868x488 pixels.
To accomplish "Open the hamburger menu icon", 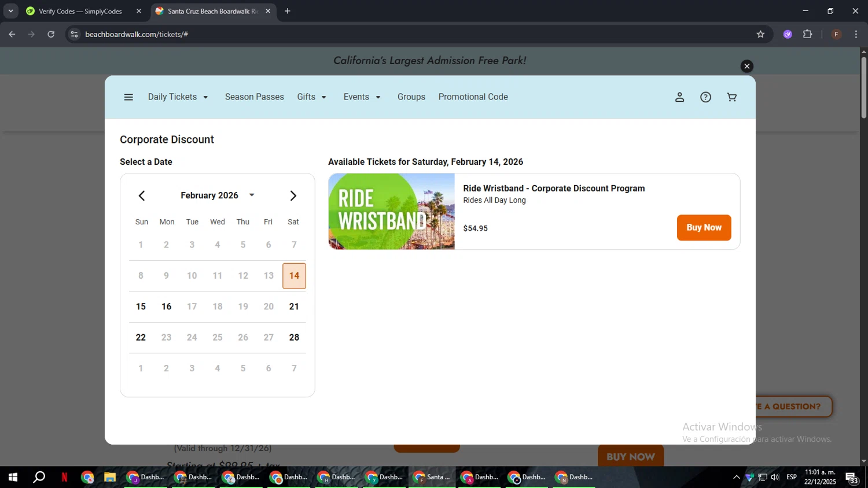I will point(128,97).
